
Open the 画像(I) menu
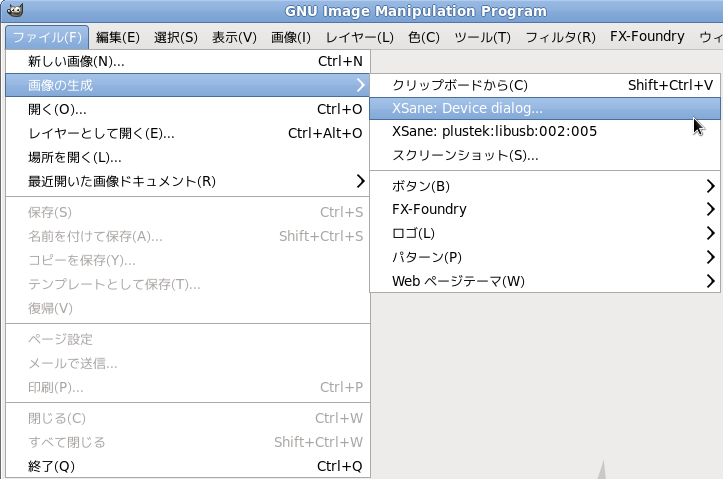click(x=291, y=37)
